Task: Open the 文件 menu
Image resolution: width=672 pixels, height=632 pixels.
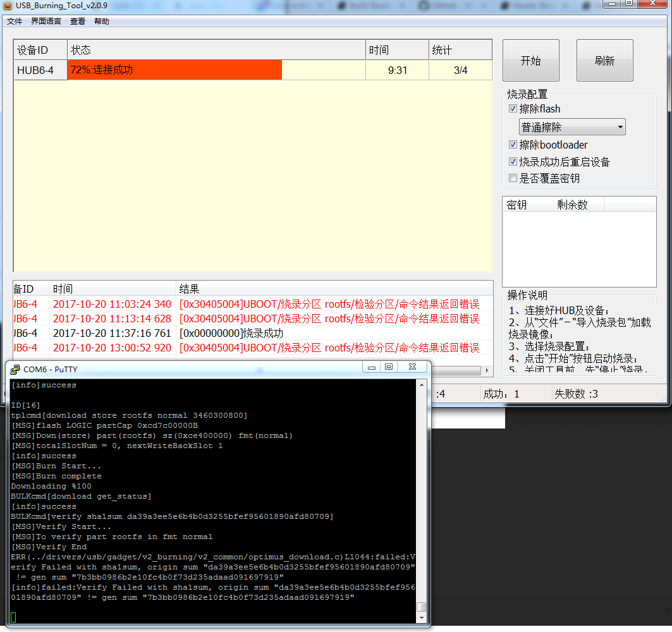Action: (15, 21)
